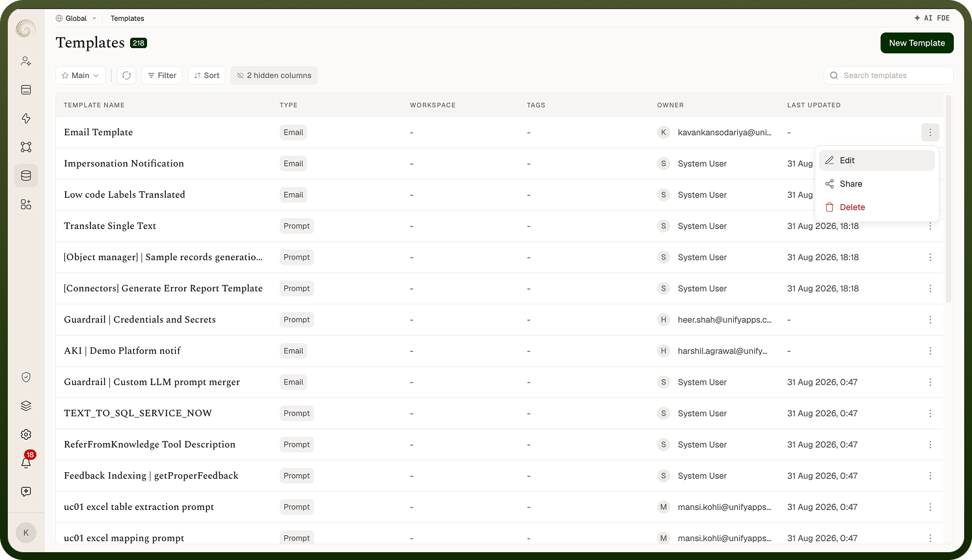The height and width of the screenshot is (560, 972).
Task: Click the Tags column header
Action: [536, 105]
